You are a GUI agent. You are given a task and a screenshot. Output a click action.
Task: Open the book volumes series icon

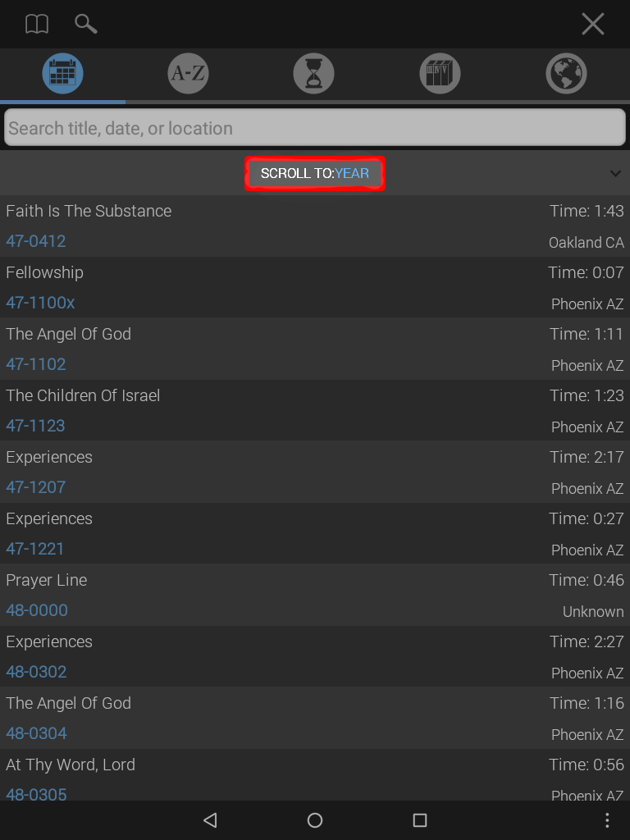(440, 73)
